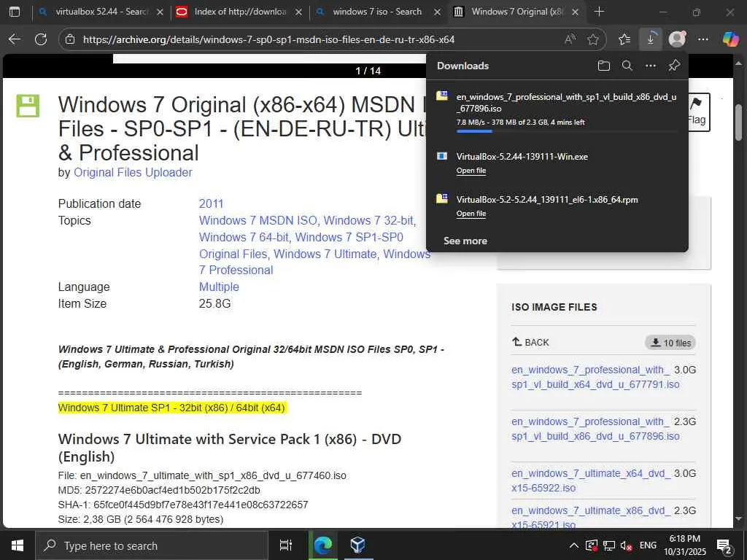
Task: Open the 2011 publication date link
Action: (211, 204)
